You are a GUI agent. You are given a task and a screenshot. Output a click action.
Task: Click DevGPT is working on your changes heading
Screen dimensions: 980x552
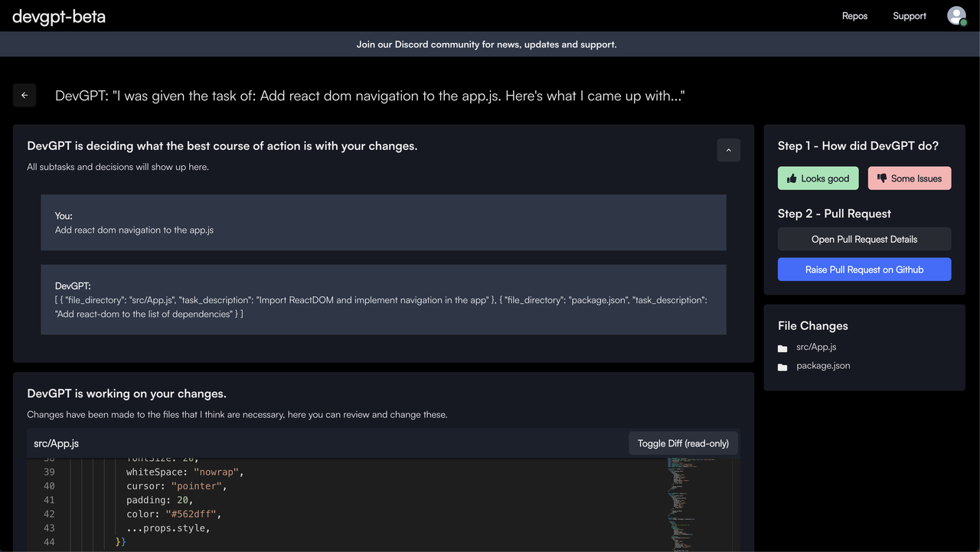click(x=126, y=394)
